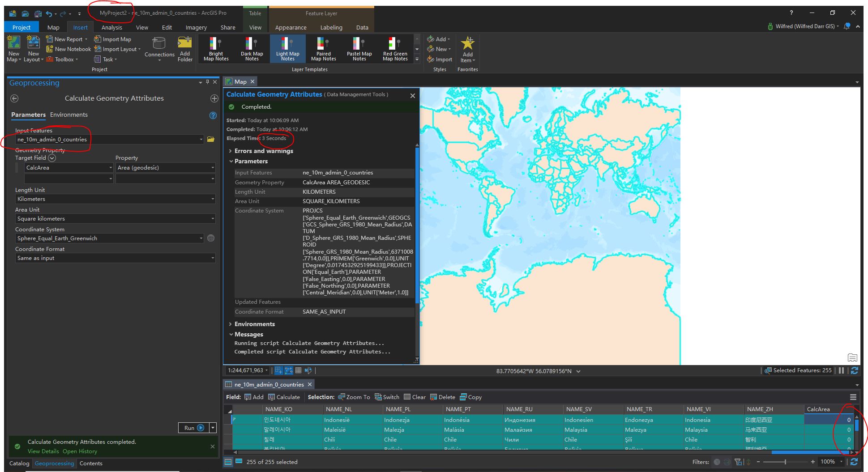Screen dimensions: 868x472
Task: Open the Length Unit dropdown
Action: [213, 199]
